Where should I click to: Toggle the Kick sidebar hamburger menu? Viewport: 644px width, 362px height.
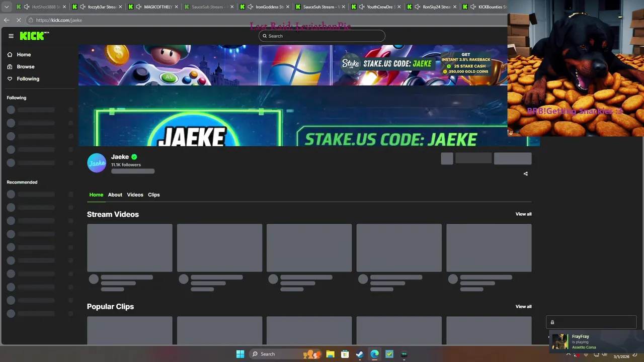(x=11, y=36)
